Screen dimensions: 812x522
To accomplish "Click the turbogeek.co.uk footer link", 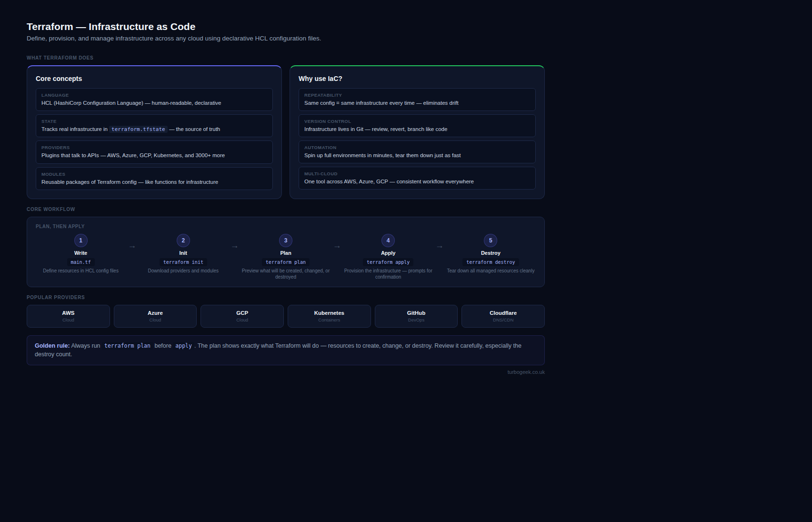I will 526,372.
